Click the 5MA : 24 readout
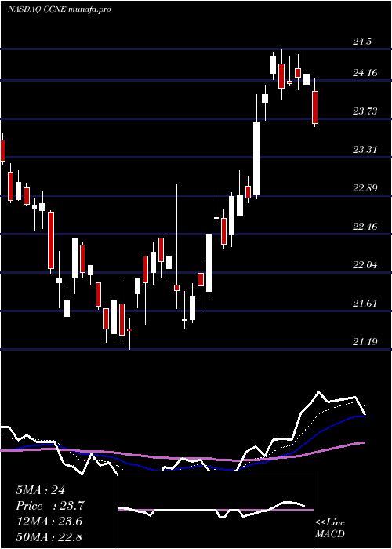 point(40,490)
